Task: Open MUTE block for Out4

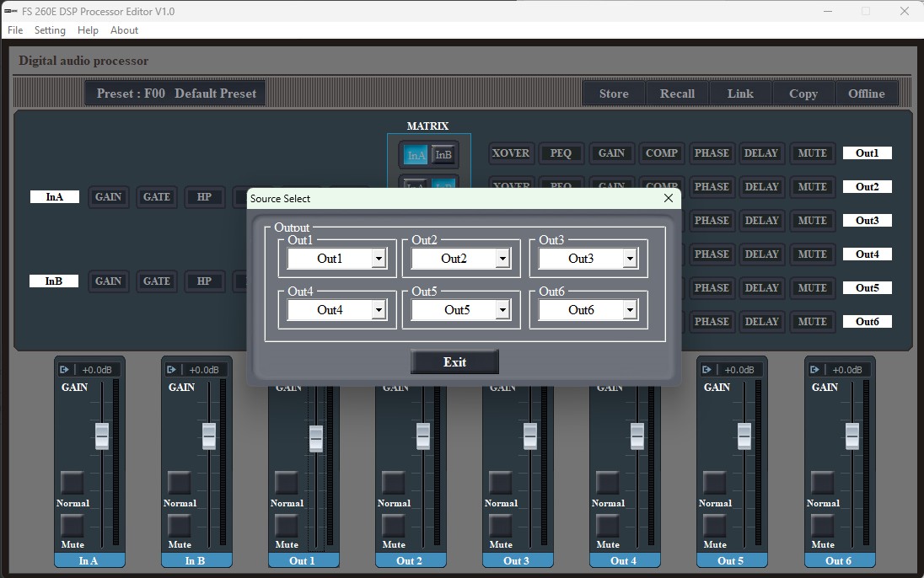Action: tap(813, 254)
